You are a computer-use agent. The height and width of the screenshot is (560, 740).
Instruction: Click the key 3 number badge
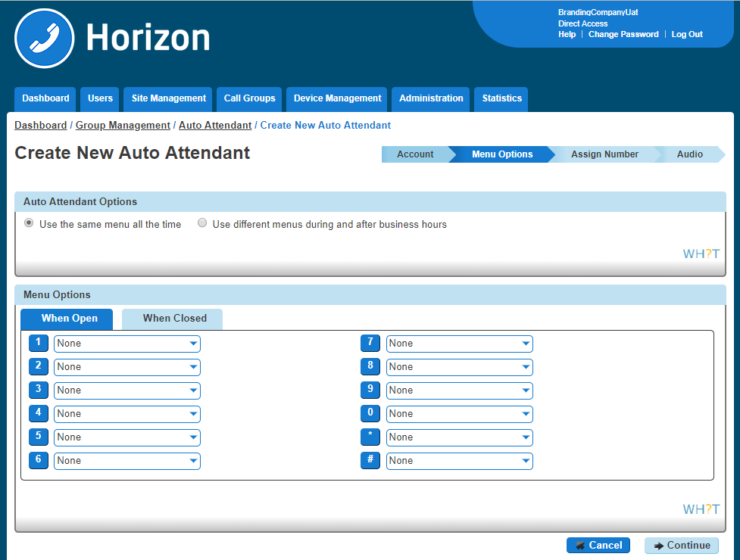pos(38,390)
